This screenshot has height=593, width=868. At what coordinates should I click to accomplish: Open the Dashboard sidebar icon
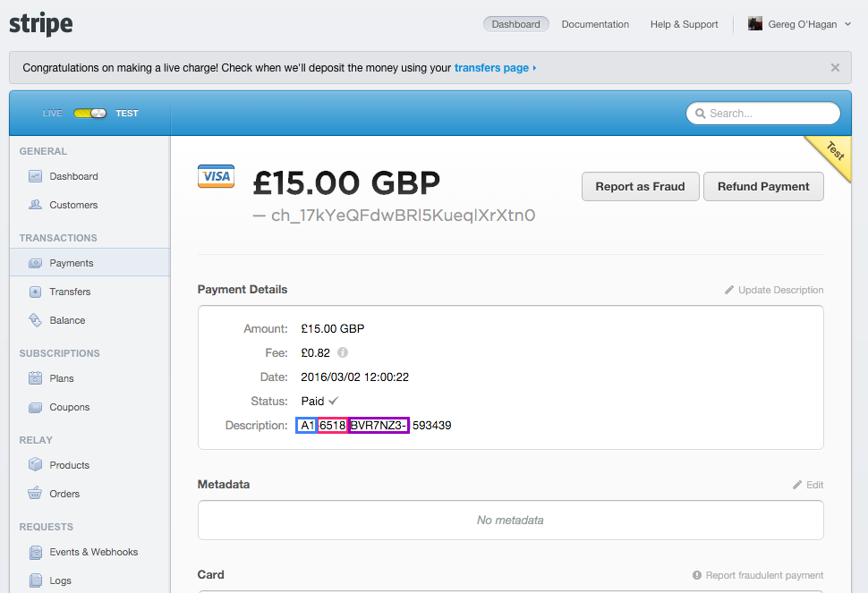tap(36, 176)
